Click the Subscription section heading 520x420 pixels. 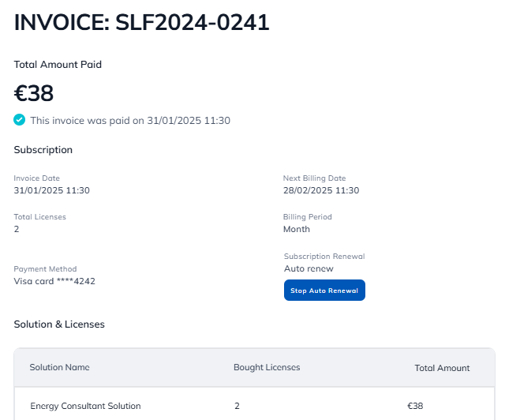pyautogui.click(x=43, y=150)
